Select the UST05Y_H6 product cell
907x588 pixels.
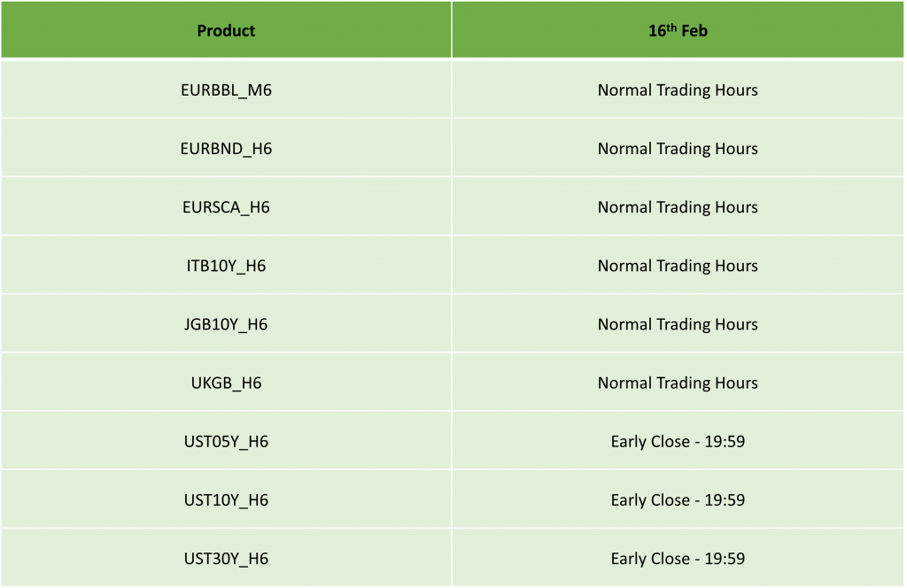click(x=226, y=441)
